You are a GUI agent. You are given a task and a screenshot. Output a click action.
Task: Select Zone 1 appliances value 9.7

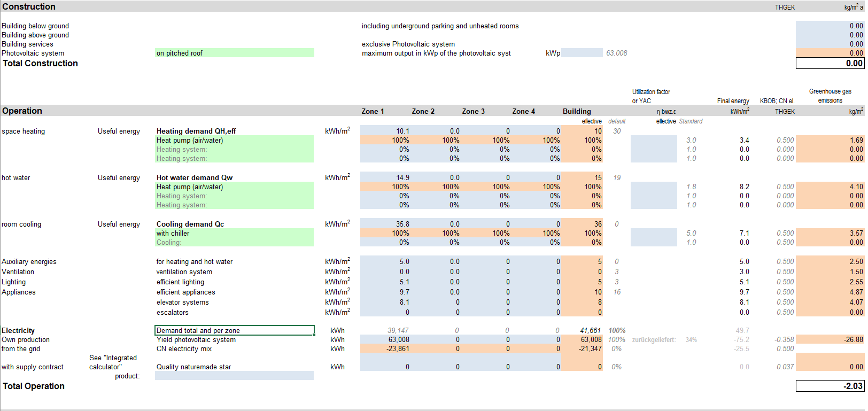click(x=385, y=292)
